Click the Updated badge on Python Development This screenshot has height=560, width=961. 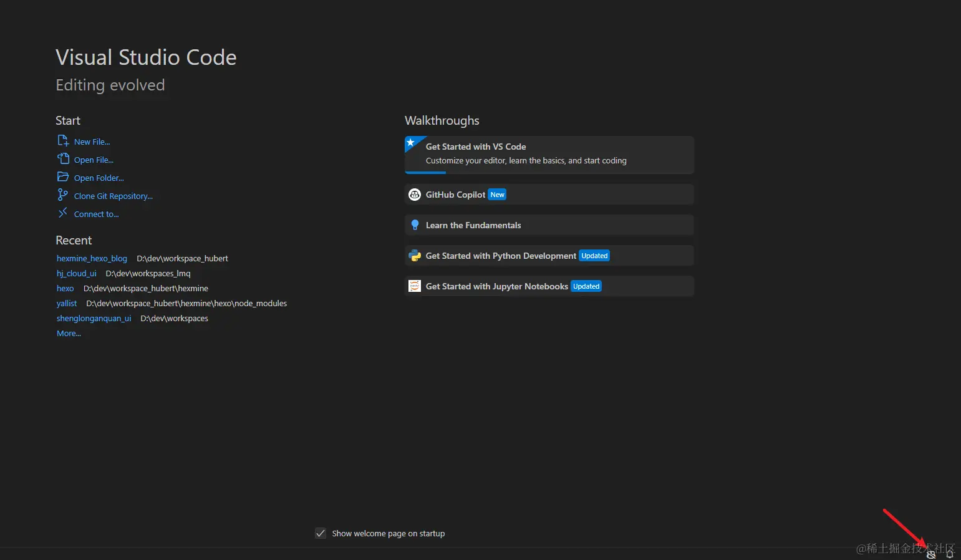[x=594, y=256]
